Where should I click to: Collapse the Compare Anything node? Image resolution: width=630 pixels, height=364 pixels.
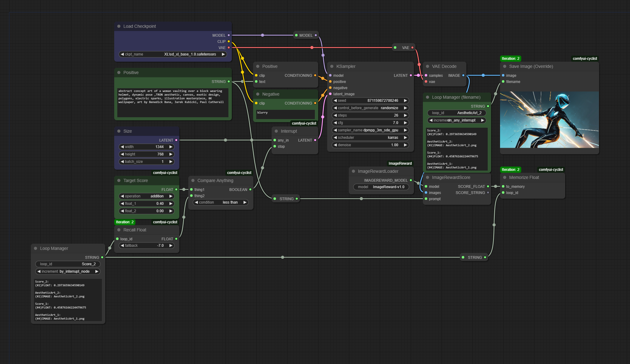pos(193,180)
